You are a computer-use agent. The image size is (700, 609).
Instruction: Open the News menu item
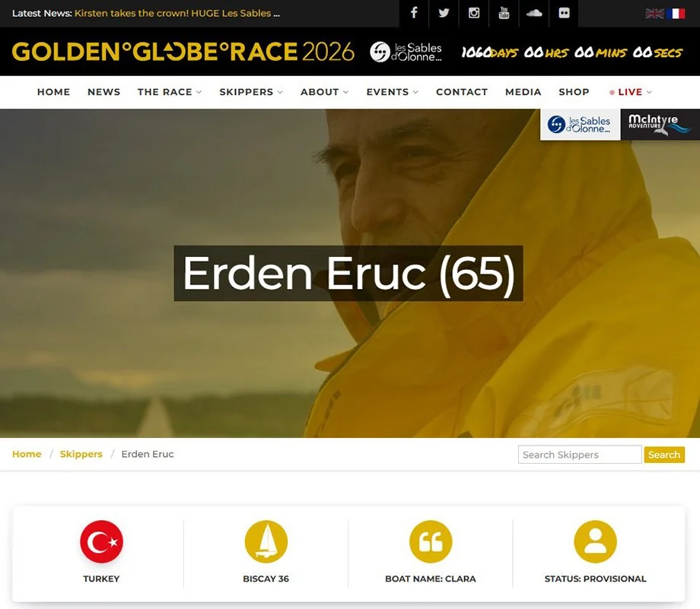click(104, 92)
